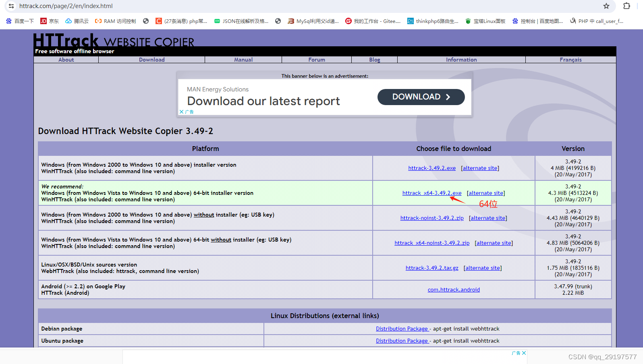Image resolution: width=643 pixels, height=364 pixels.
Task: Open the Forum menu tab
Action: [317, 60]
